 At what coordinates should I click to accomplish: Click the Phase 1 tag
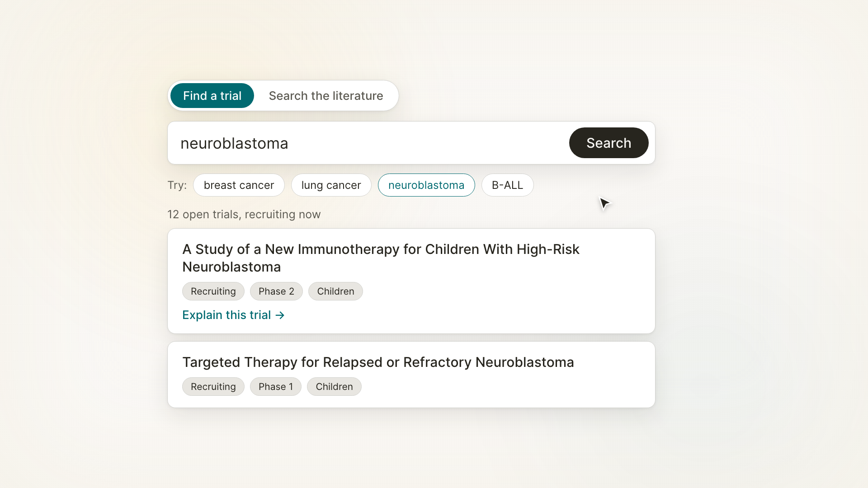coord(276,387)
